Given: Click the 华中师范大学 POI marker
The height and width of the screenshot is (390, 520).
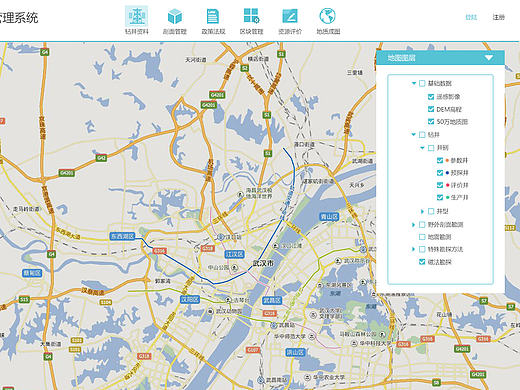Looking at the screenshot, I should pyautogui.click(x=312, y=336).
